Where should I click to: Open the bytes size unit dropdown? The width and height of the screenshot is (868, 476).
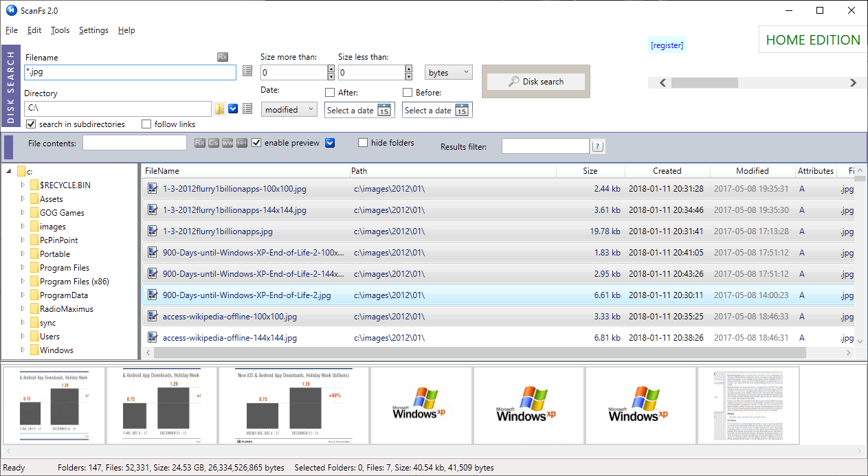[449, 73]
